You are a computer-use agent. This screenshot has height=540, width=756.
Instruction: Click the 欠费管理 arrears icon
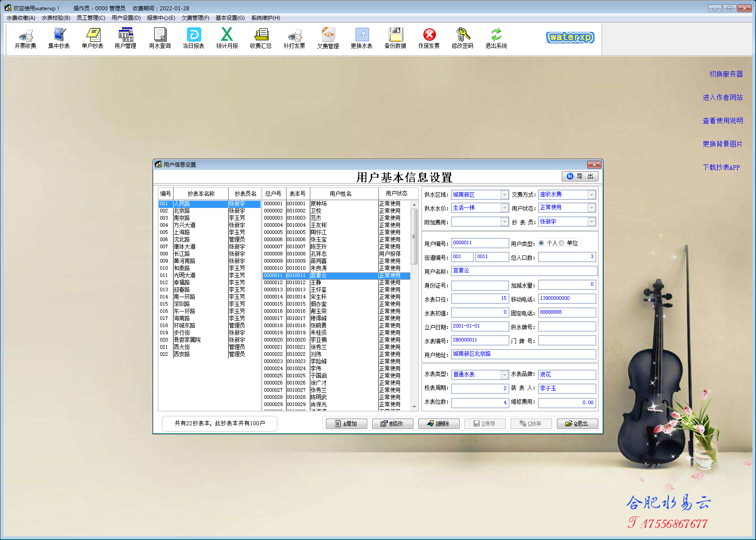tap(328, 38)
